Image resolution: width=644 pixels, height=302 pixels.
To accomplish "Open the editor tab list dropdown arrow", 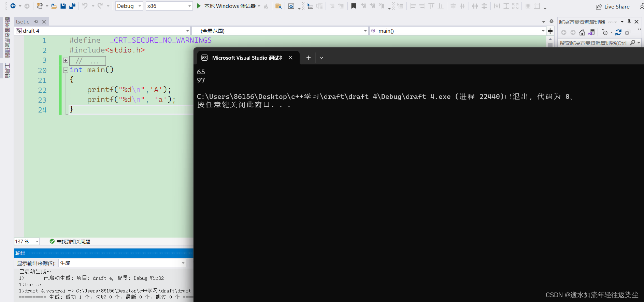I will pos(544,21).
